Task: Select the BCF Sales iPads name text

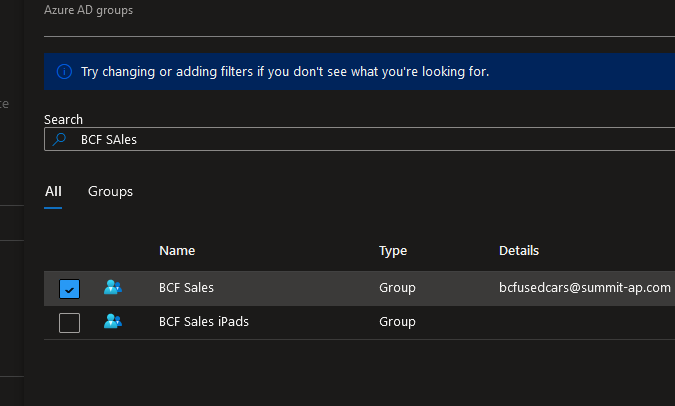Action: (x=204, y=322)
